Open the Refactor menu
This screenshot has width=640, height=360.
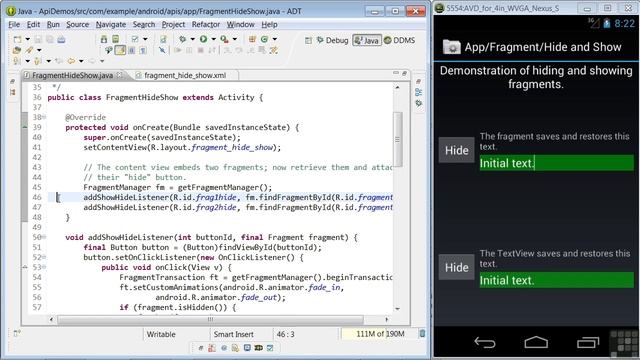pyautogui.click(x=206, y=24)
